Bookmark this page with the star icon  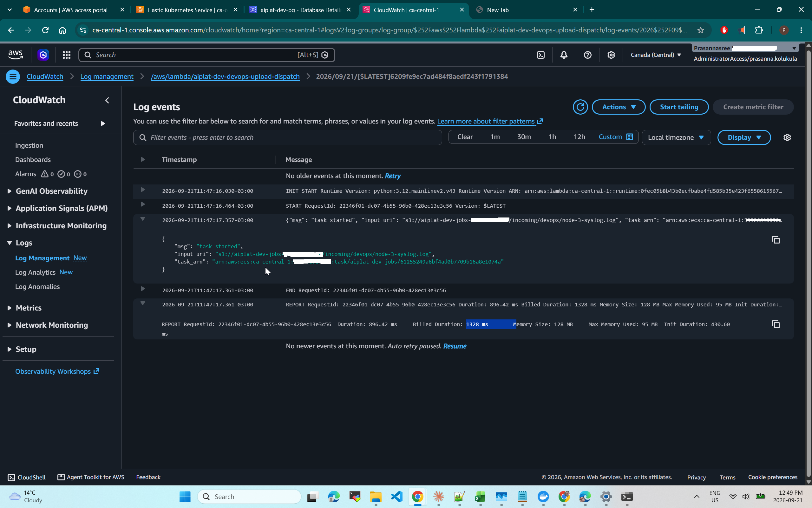(x=700, y=30)
